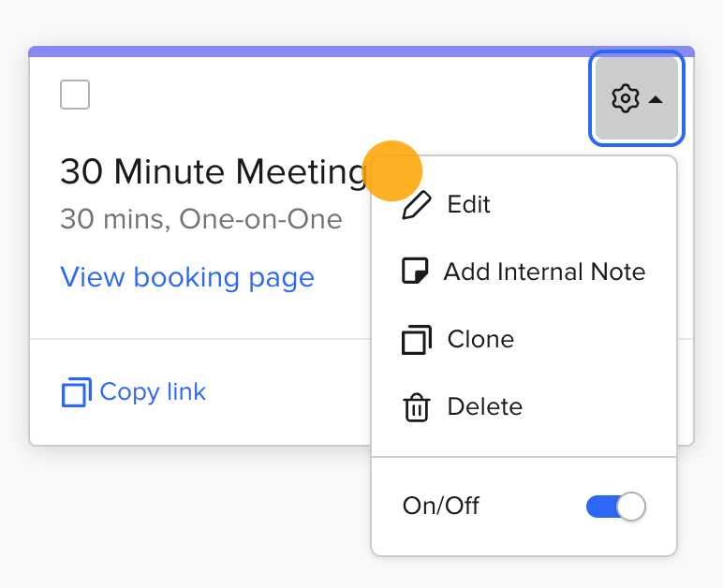Click the 30 Minute Meeting title
This screenshot has height=588, width=723.
click(x=214, y=171)
